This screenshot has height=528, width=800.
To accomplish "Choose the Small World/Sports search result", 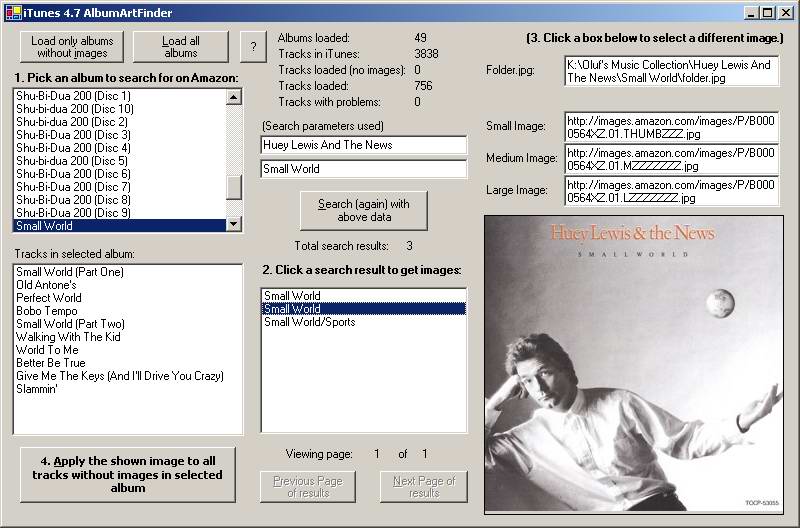I will point(310,322).
